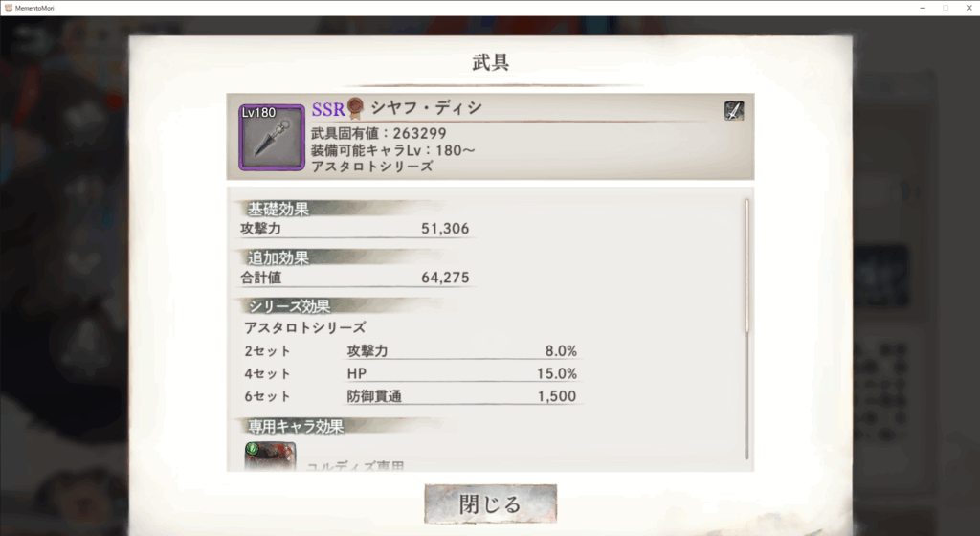Click the 6セット 防御貫通 1,500 row
This screenshot has height=536, width=980.
411,396
